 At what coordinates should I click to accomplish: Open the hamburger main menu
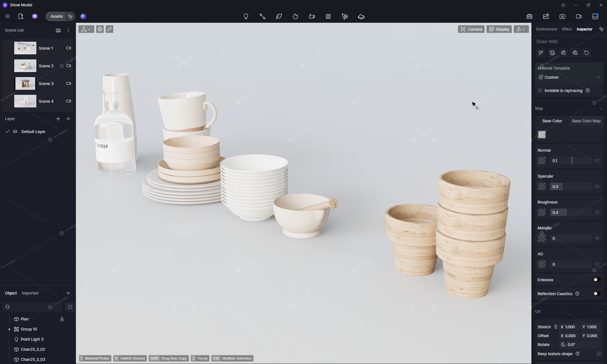(x=8, y=16)
